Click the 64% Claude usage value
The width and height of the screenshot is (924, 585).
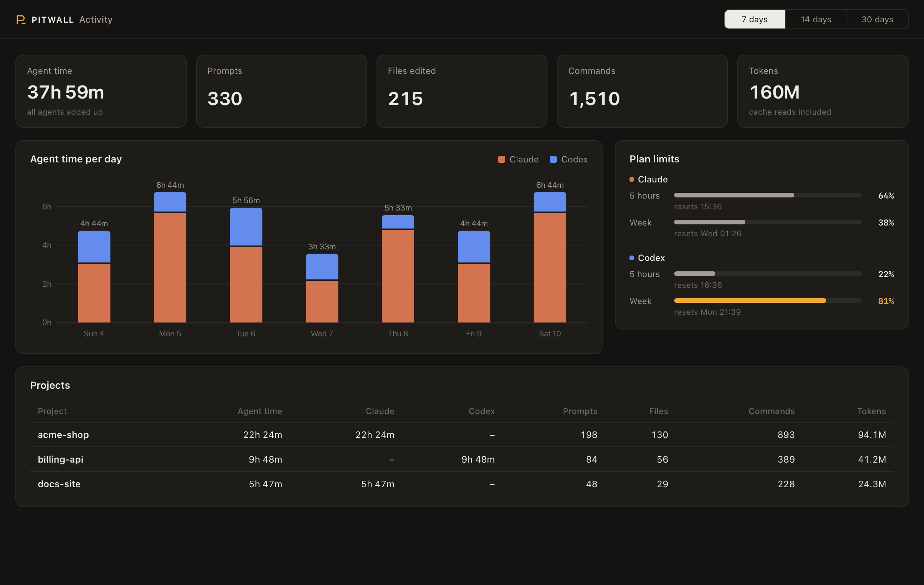pyautogui.click(x=886, y=196)
